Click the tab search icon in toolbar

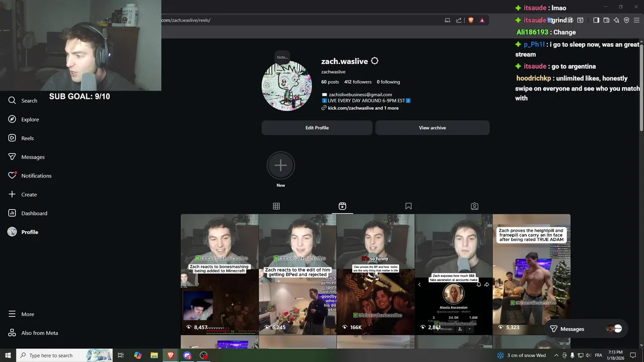pos(580,20)
